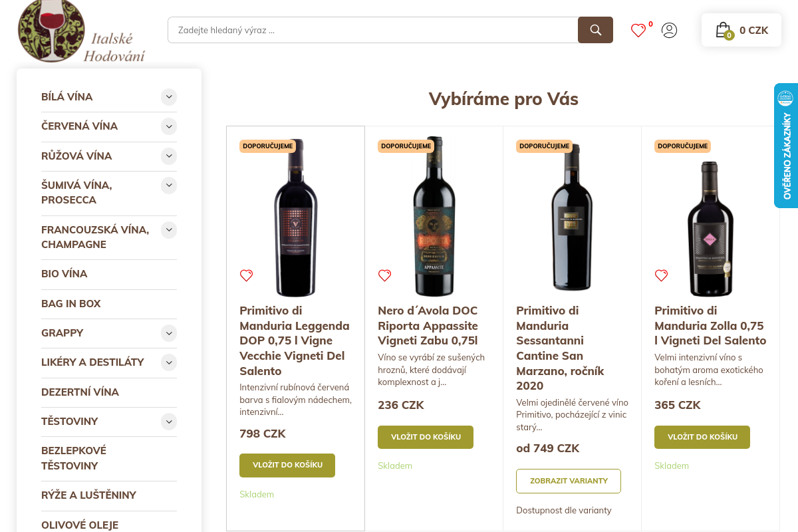This screenshot has width=798, height=532.
Task: Click the Italské Hodování logo
Action: [x=81, y=32]
